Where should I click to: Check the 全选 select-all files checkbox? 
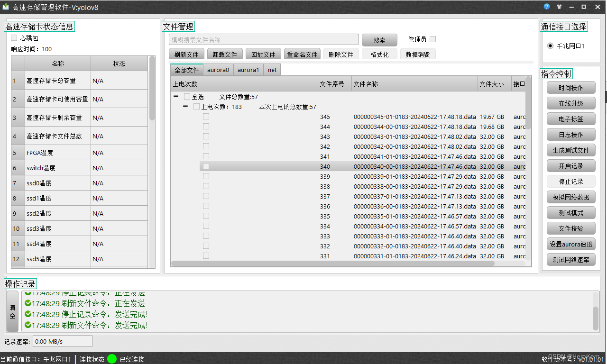click(x=187, y=96)
